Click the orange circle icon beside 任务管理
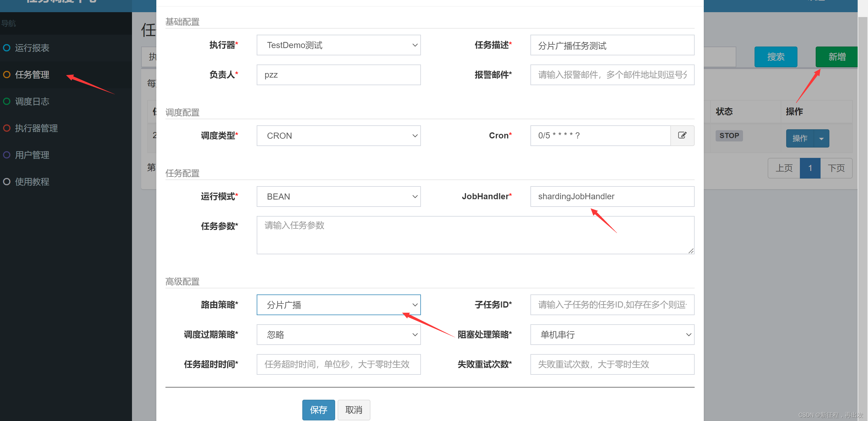 coord(7,75)
